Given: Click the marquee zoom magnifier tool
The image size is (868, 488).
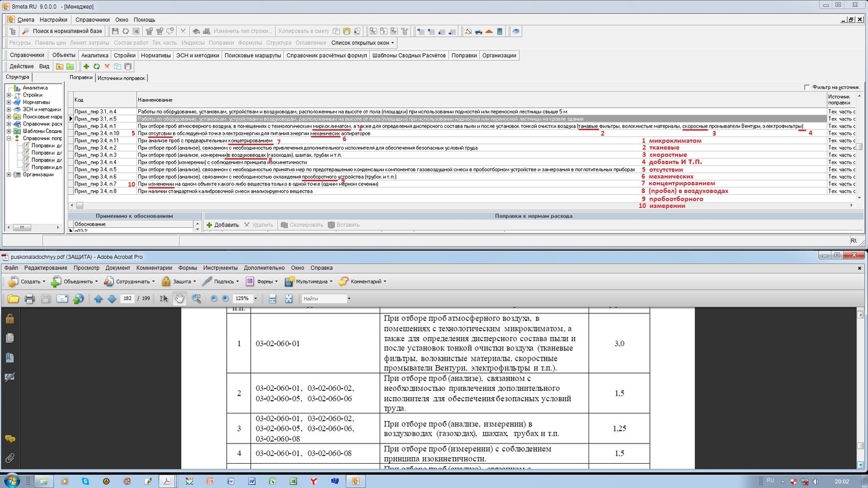Looking at the screenshot, I should pyautogui.click(x=197, y=298).
